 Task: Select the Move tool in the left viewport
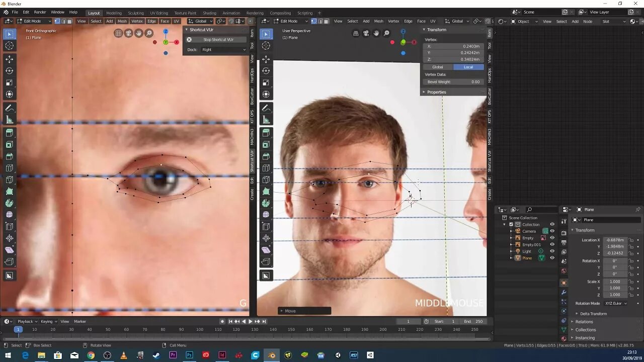click(9, 59)
